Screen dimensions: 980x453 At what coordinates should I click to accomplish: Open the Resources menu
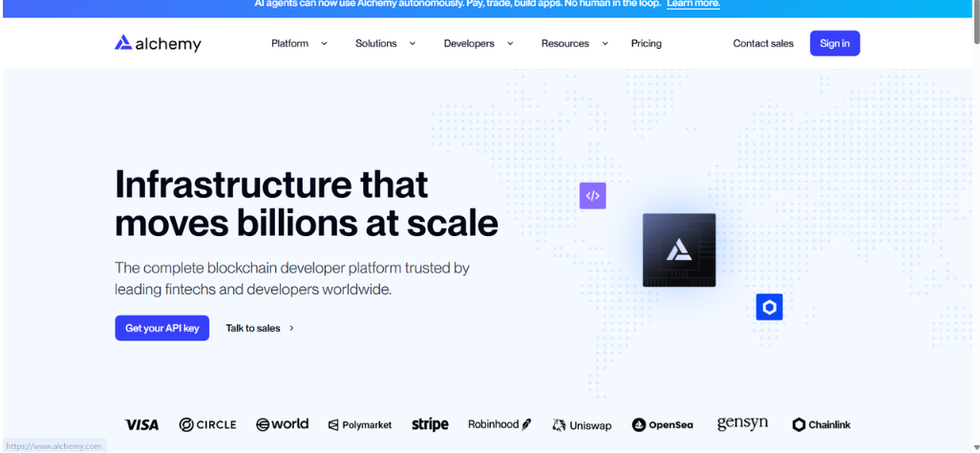click(x=565, y=43)
